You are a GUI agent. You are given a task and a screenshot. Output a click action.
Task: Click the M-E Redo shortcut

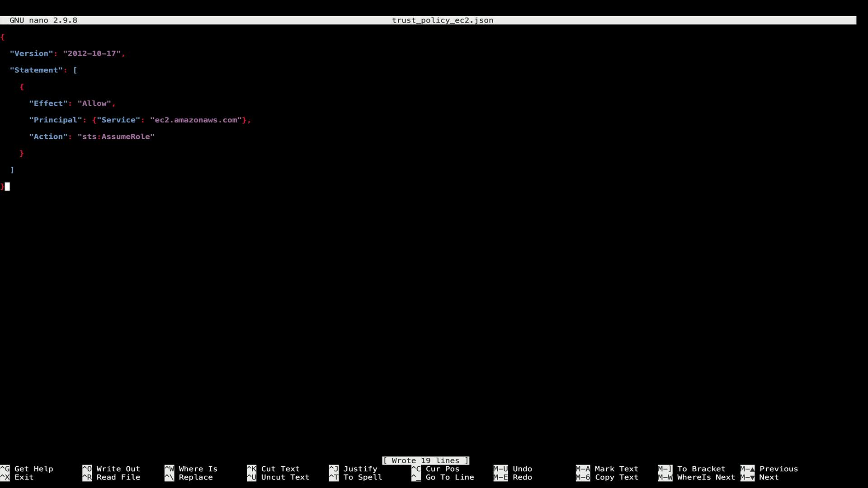click(x=513, y=477)
